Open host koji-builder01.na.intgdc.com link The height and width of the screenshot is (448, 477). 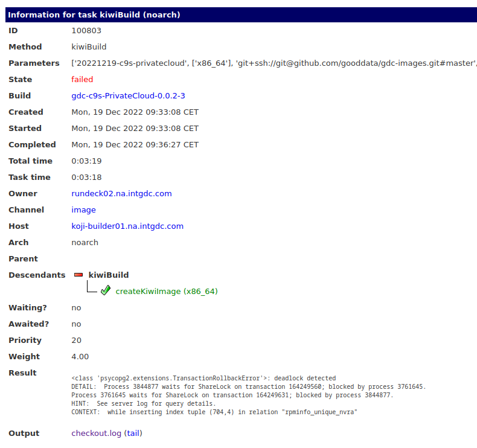(x=127, y=226)
